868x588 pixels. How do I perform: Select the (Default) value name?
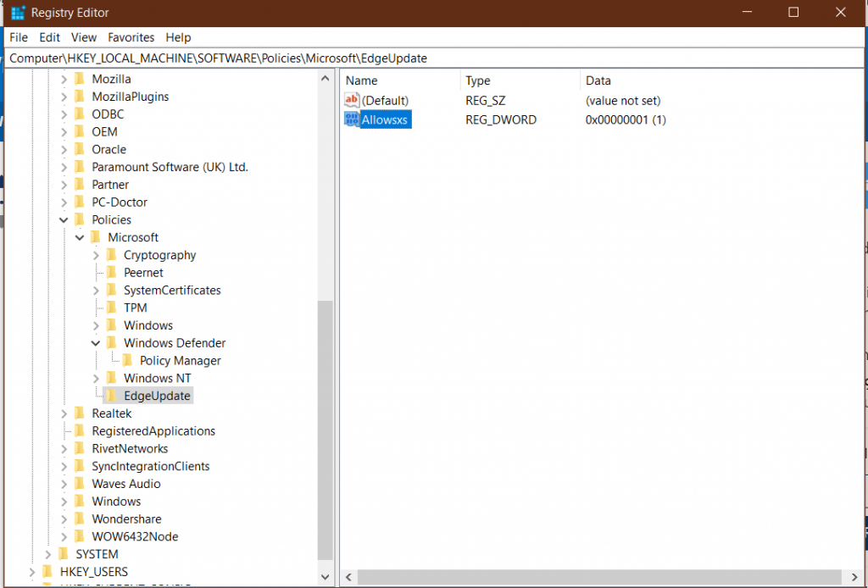tap(385, 101)
